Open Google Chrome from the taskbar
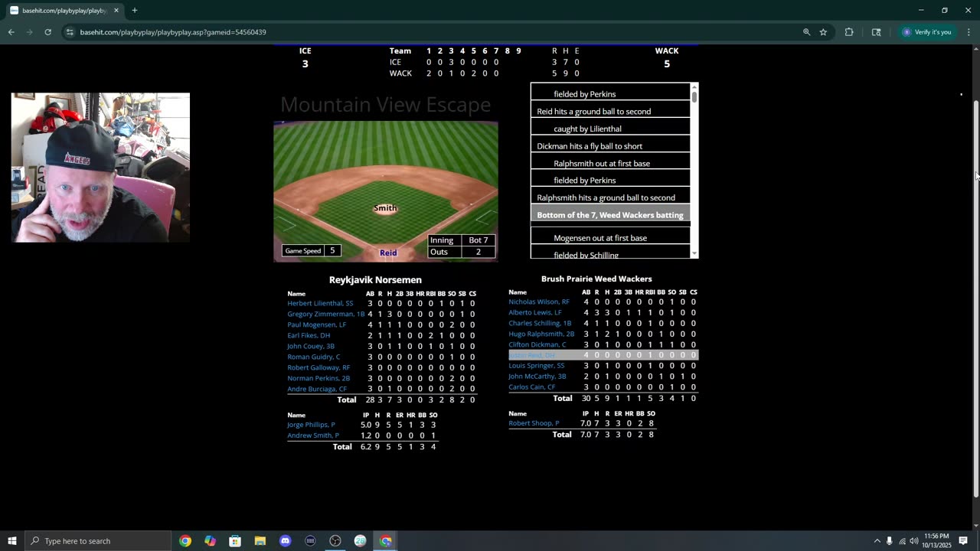980x551 pixels. coord(185,541)
